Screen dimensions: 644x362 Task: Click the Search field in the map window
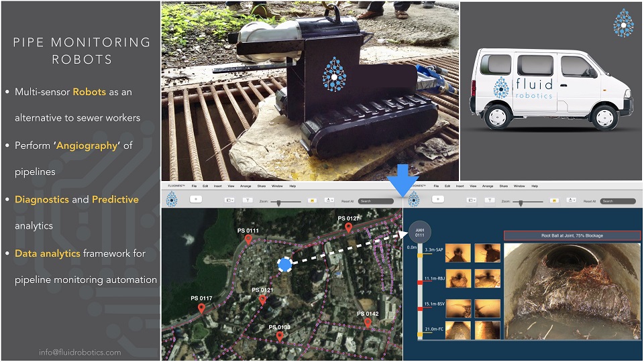[x=376, y=201]
